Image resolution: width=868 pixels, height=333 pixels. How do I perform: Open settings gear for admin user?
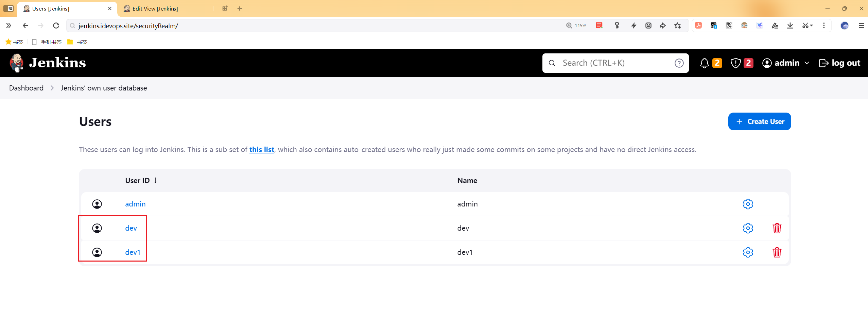[748, 204]
